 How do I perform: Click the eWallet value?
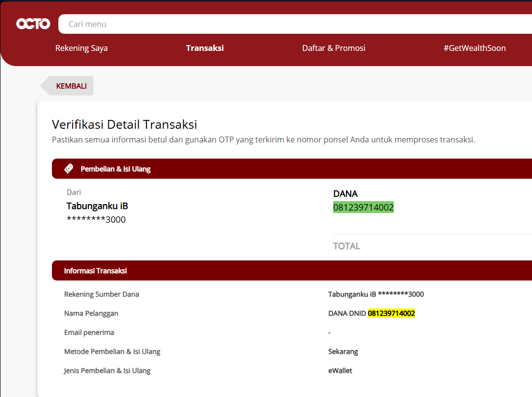[340, 371]
